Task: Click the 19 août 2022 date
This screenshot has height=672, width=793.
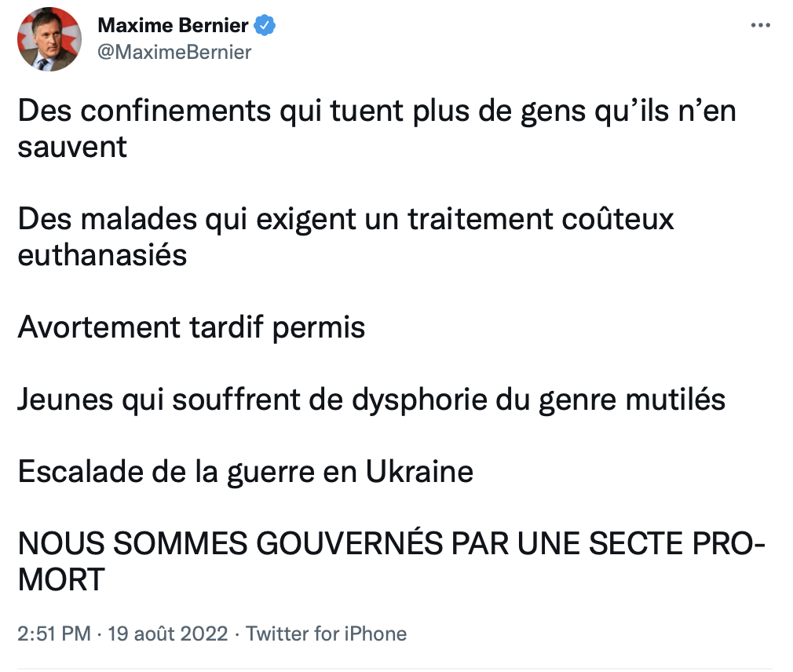Action: pyautogui.click(x=167, y=634)
